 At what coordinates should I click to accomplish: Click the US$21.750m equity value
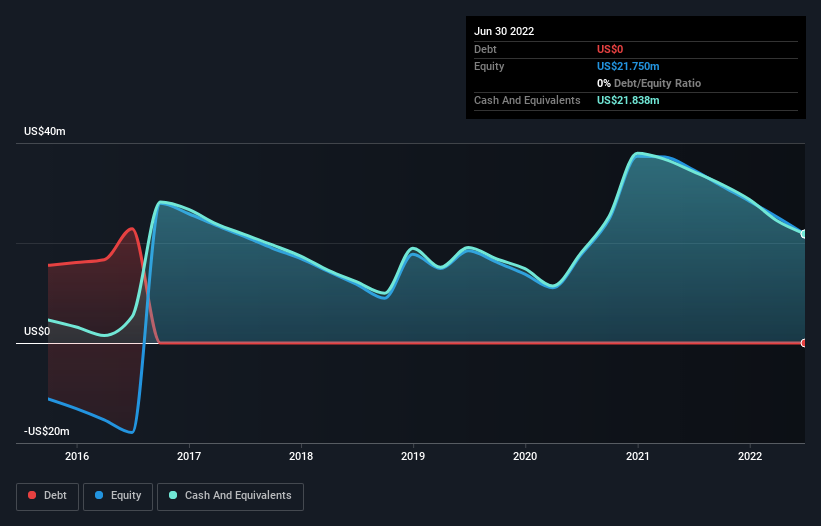pyautogui.click(x=628, y=66)
